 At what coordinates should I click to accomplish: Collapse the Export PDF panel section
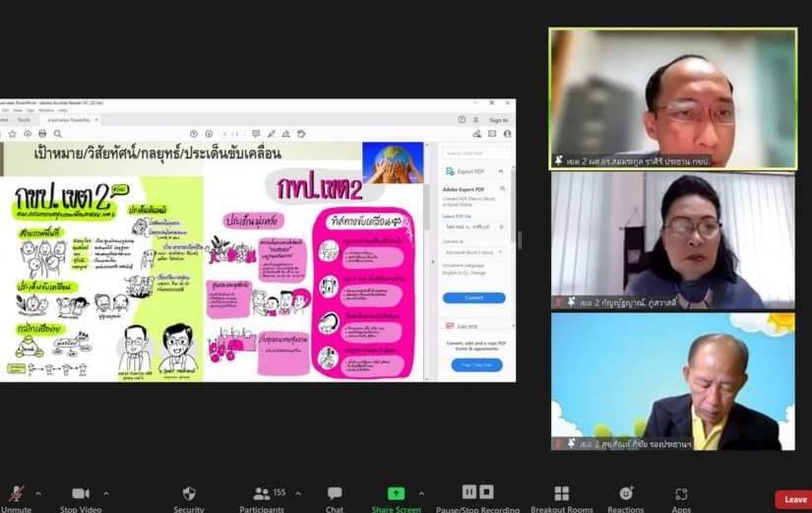502,171
